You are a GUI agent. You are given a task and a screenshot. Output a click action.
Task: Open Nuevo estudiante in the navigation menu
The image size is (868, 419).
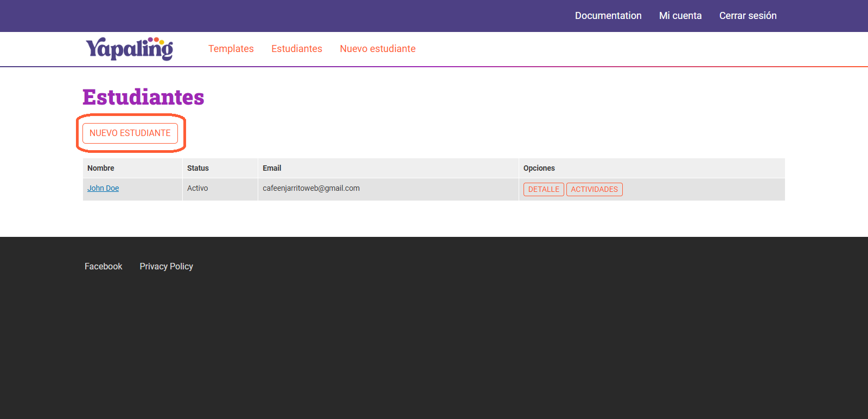coord(378,49)
